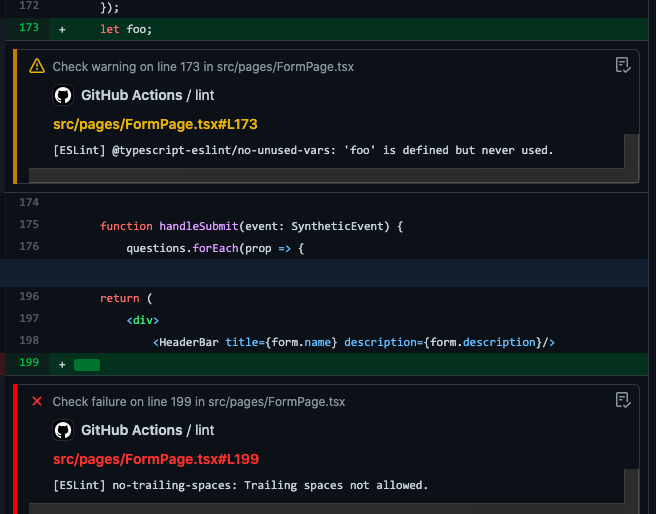Click the plus marker on line 199
The height and width of the screenshot is (514, 656).
pos(62,365)
